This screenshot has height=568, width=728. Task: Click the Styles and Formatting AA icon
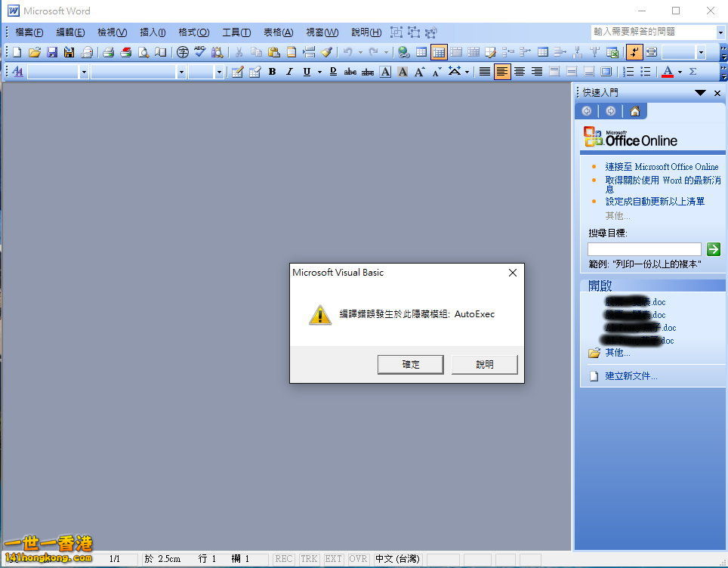point(17,72)
